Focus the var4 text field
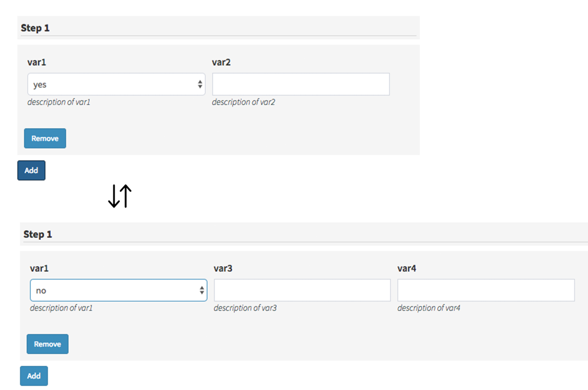Image resolution: width=588 pixels, height=390 pixels. click(x=486, y=290)
